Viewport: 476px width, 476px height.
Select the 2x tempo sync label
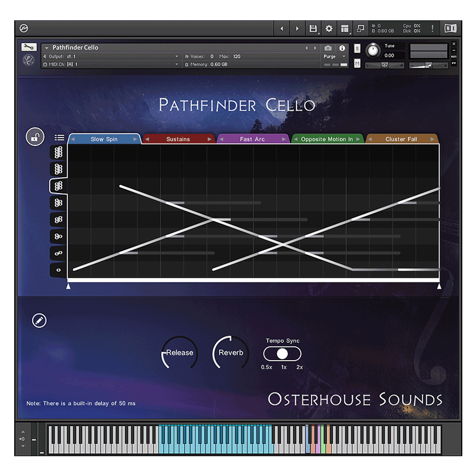coord(300,368)
